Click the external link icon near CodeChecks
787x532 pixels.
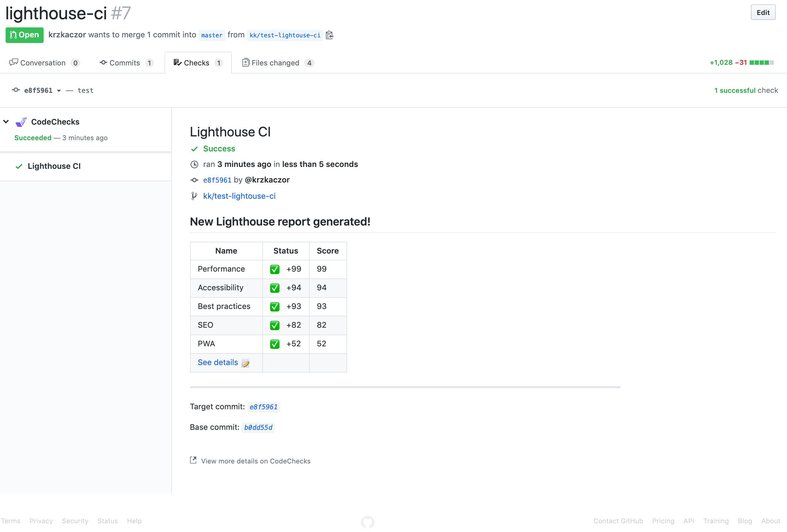coord(193,460)
